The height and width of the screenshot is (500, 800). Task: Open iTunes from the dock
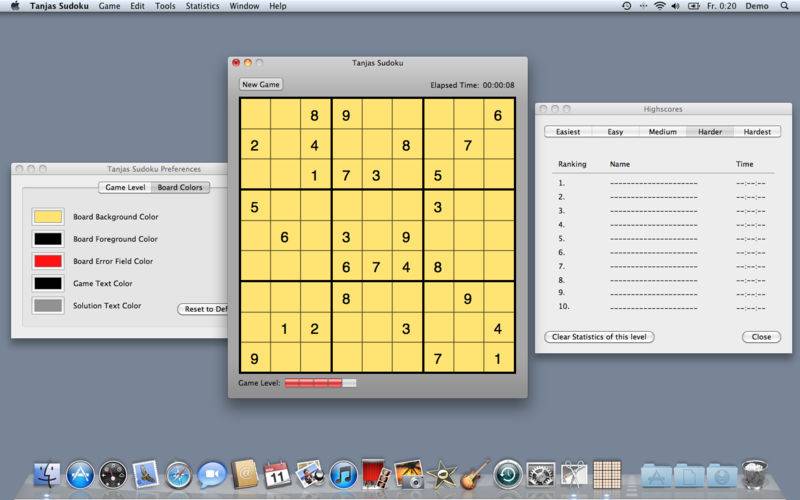(x=343, y=475)
